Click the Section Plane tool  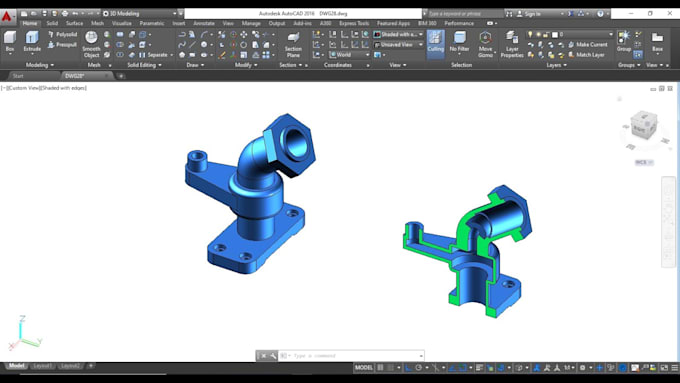[x=293, y=45]
